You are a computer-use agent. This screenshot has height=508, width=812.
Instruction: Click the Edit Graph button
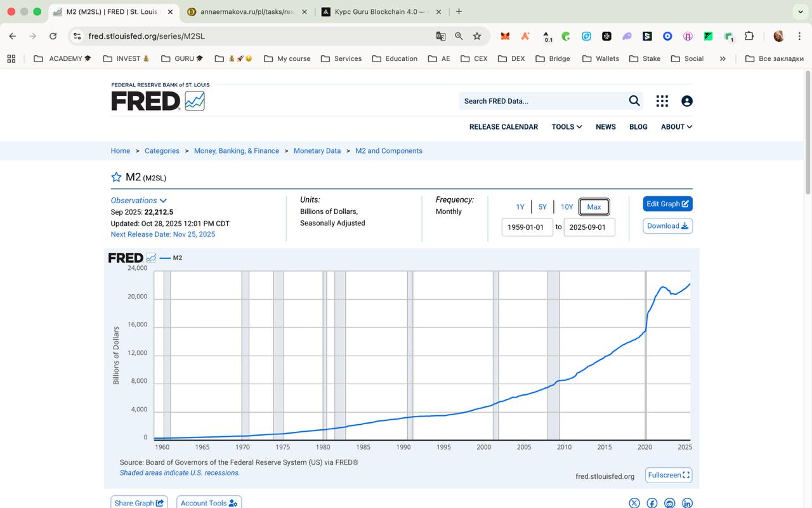click(x=667, y=204)
